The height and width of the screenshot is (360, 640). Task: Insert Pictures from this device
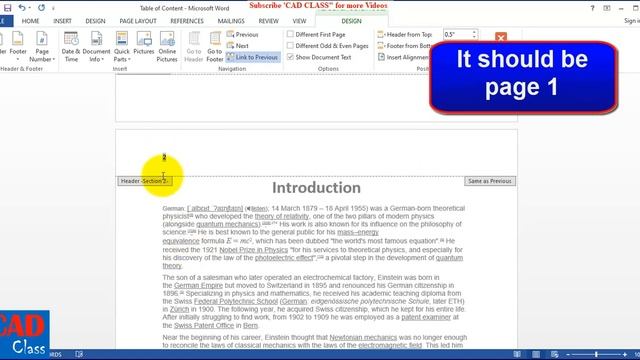click(144, 44)
